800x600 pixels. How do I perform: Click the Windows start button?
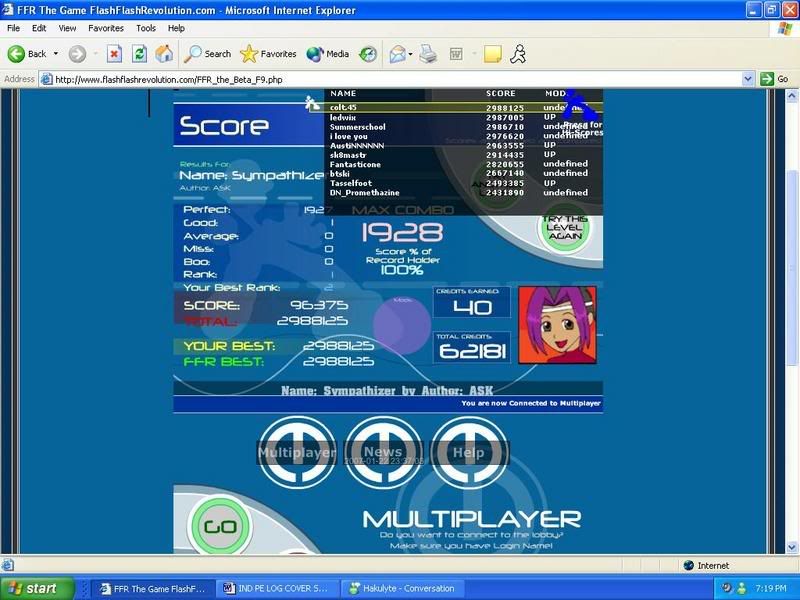tap(37, 588)
